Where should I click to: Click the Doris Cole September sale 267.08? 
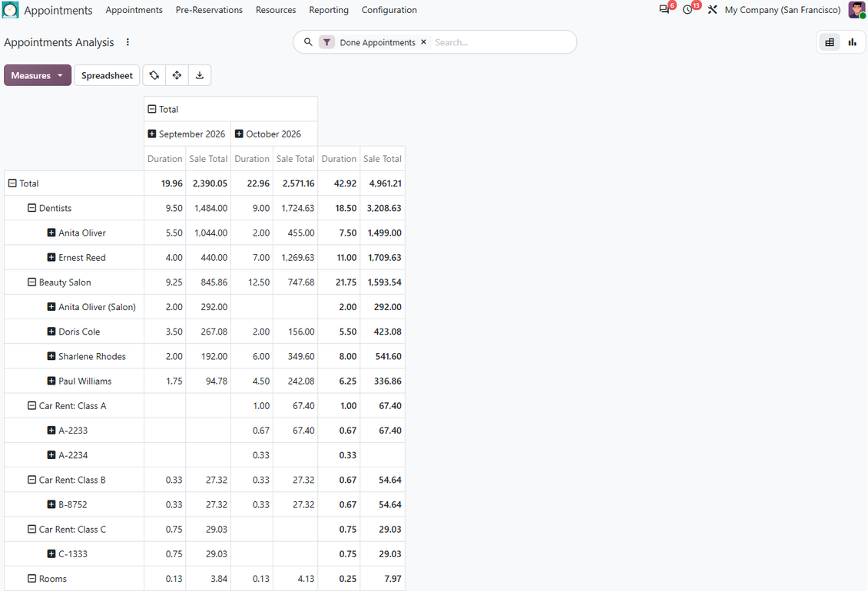tap(208, 332)
